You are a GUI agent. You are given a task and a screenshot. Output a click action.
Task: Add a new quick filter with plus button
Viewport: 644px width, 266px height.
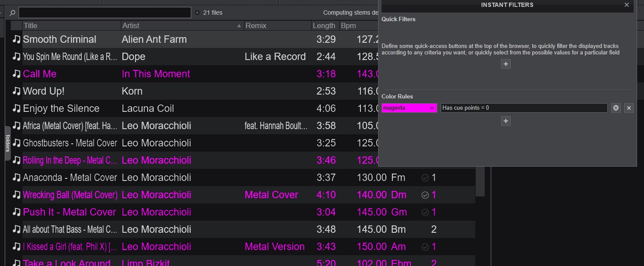point(506,64)
